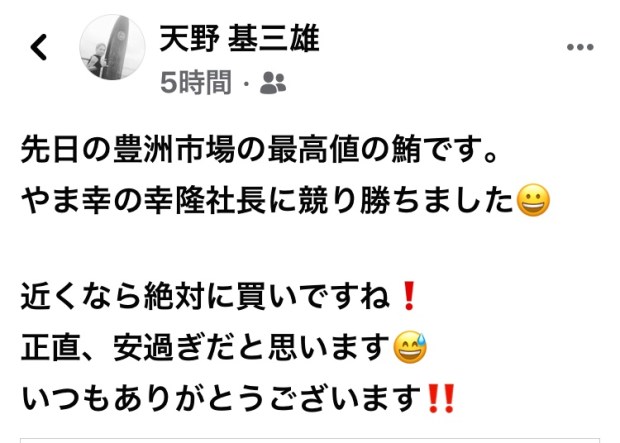Tap the dot separator beside 5時間
The width and height of the screenshot is (620, 443).
(246, 83)
